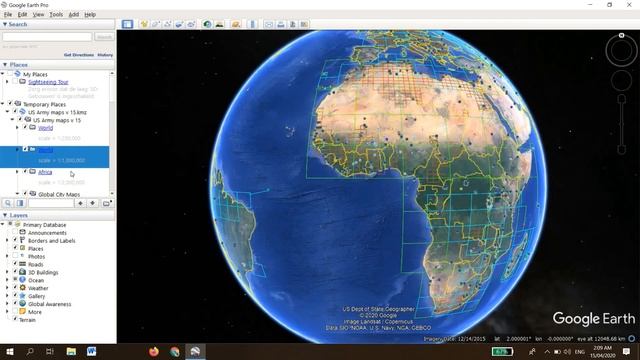
Task: Open the Tools menu
Action: pyautogui.click(x=56, y=14)
